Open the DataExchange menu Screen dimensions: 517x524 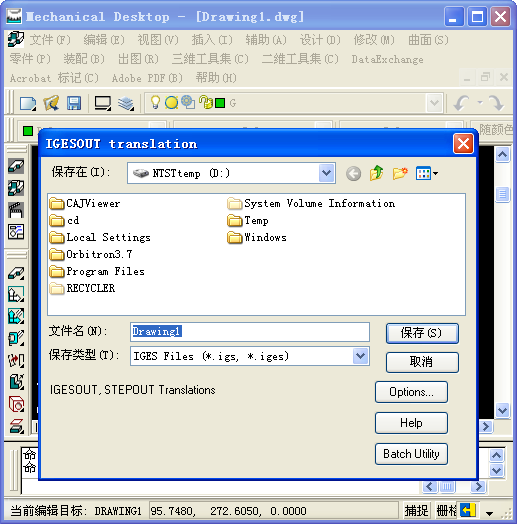click(387, 59)
